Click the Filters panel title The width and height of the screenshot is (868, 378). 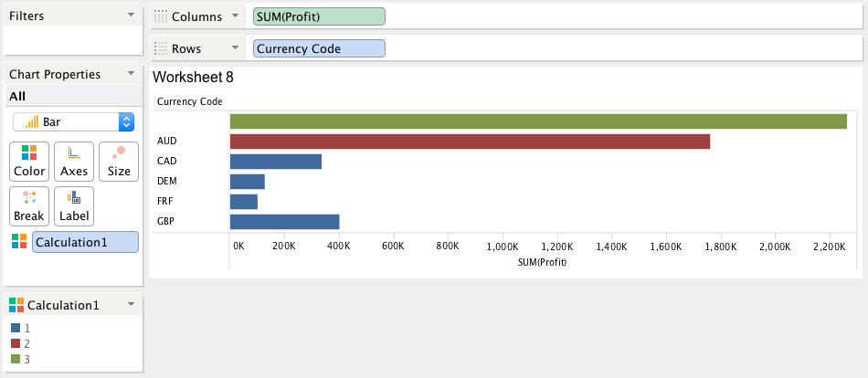[x=26, y=16]
